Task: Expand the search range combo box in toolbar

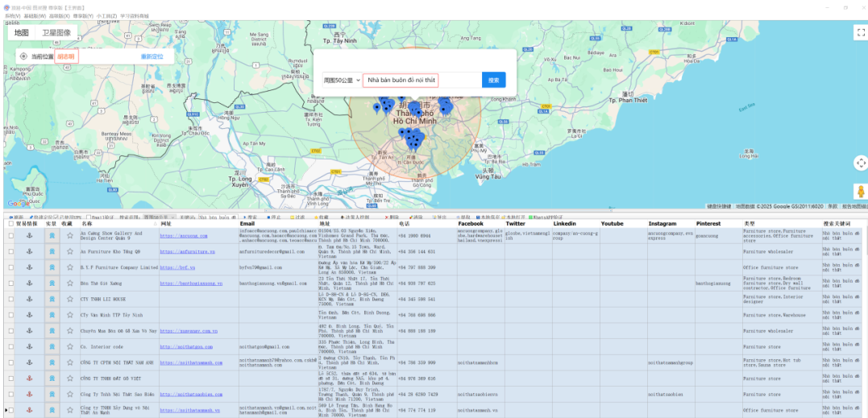Action: [x=160, y=217]
